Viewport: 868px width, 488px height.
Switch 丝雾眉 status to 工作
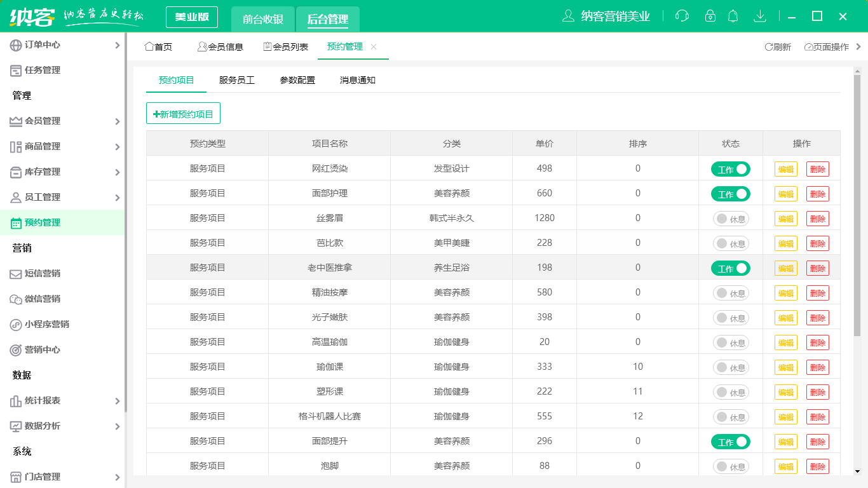730,218
